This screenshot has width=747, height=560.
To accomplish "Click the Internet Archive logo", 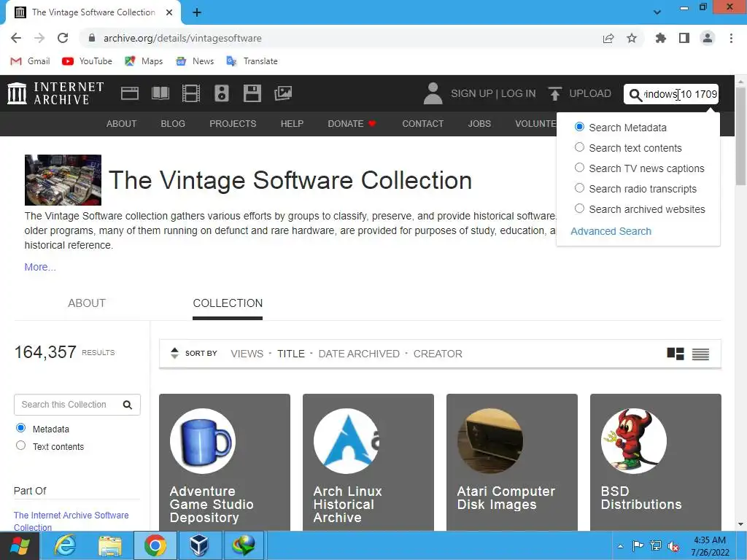I will 55,93.
